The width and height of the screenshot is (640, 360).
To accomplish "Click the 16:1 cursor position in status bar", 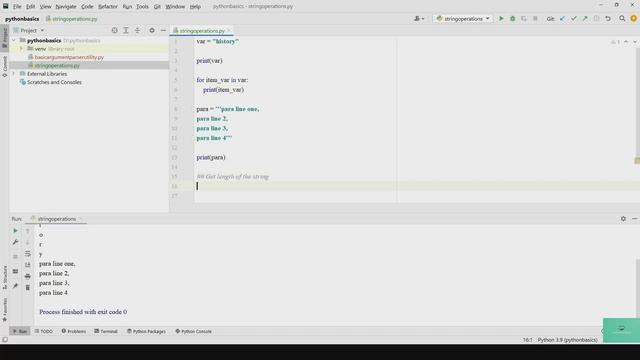I will pos(527,340).
